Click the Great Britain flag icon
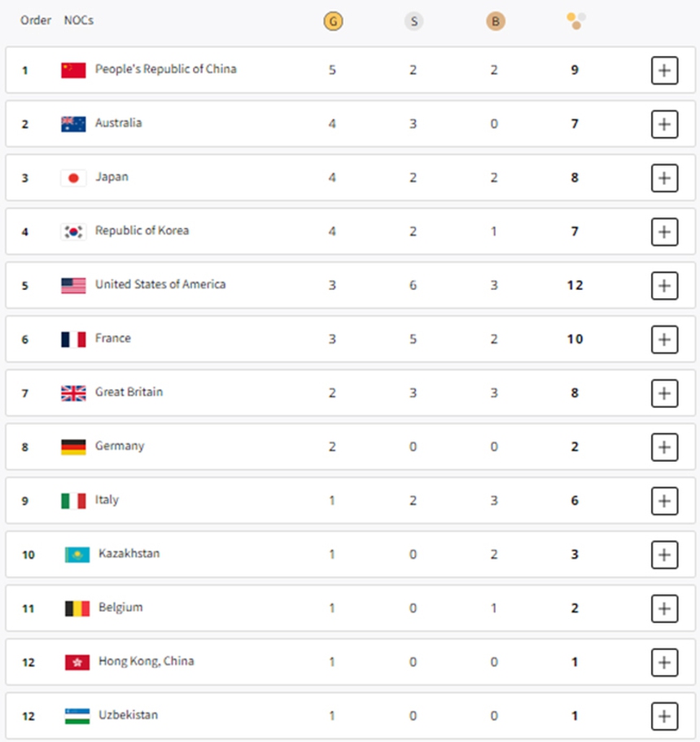Viewport: 700px width, 742px height. [x=73, y=393]
